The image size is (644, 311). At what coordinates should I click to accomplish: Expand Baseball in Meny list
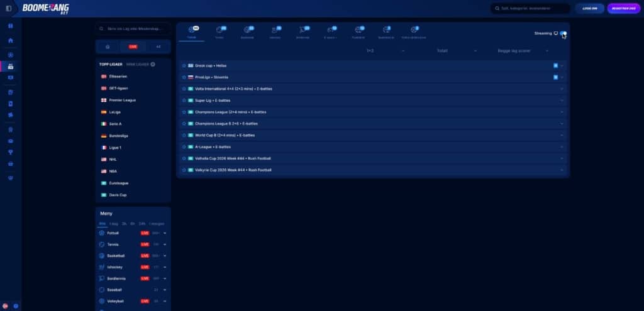(x=165, y=290)
